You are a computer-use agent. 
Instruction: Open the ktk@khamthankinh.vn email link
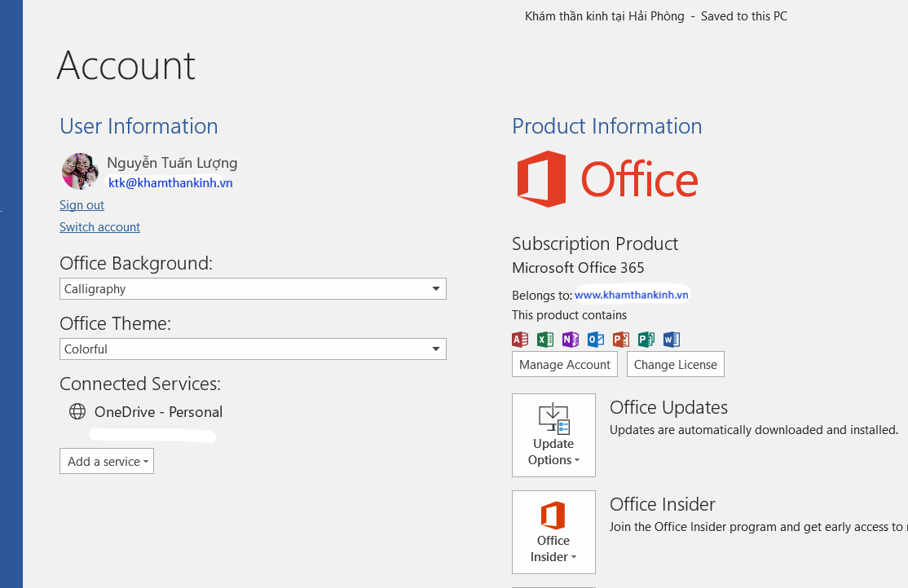(x=170, y=183)
